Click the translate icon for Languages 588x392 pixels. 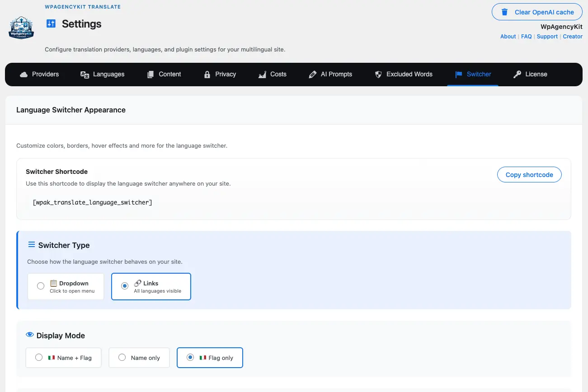[85, 75]
